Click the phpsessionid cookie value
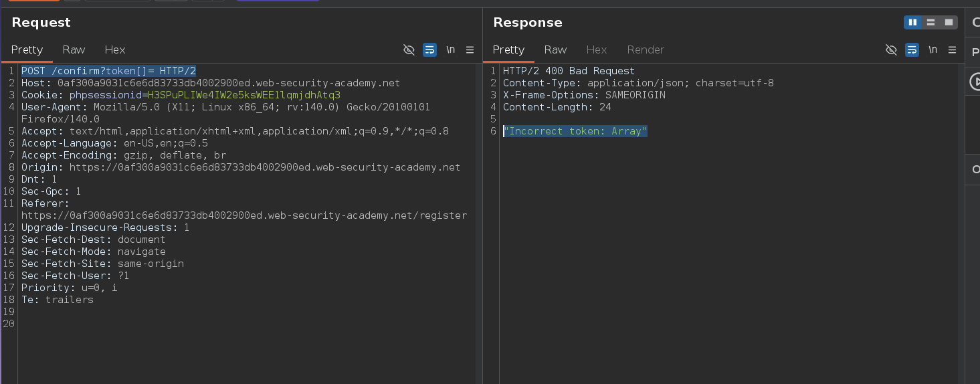The image size is (980, 384). 243,95
